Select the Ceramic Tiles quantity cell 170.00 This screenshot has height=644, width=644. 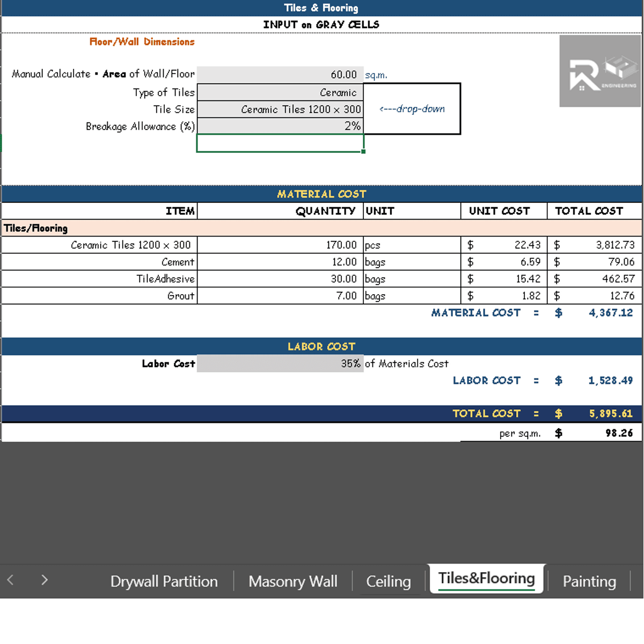280,245
